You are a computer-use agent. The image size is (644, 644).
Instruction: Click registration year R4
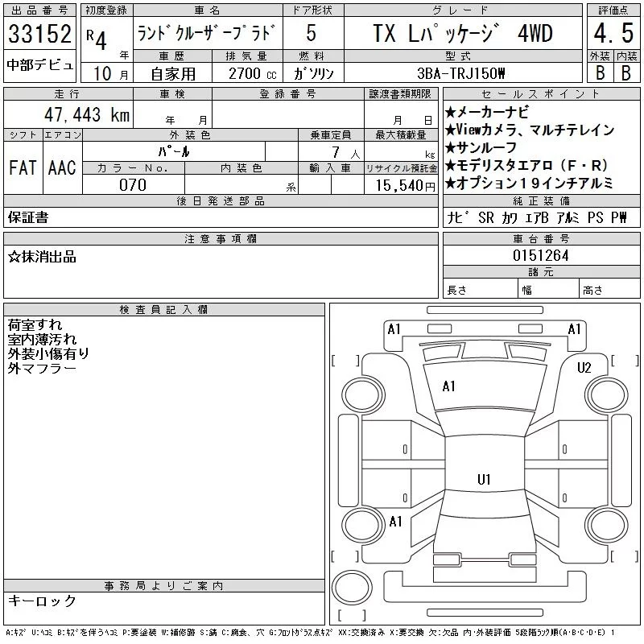pos(97,39)
